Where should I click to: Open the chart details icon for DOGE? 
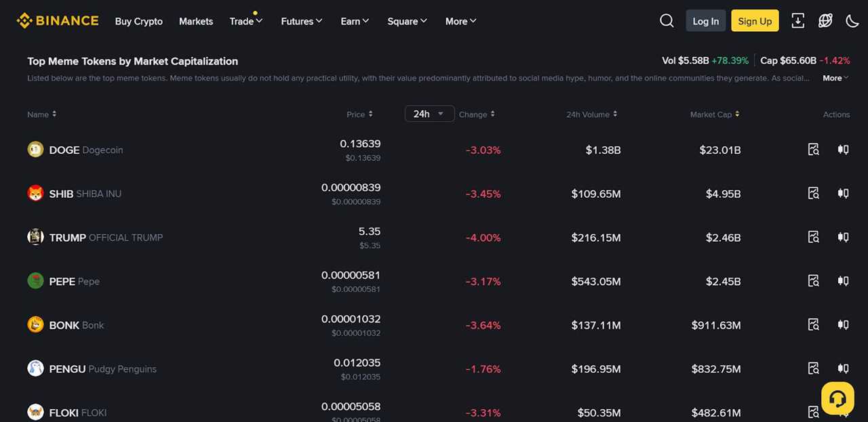813,149
